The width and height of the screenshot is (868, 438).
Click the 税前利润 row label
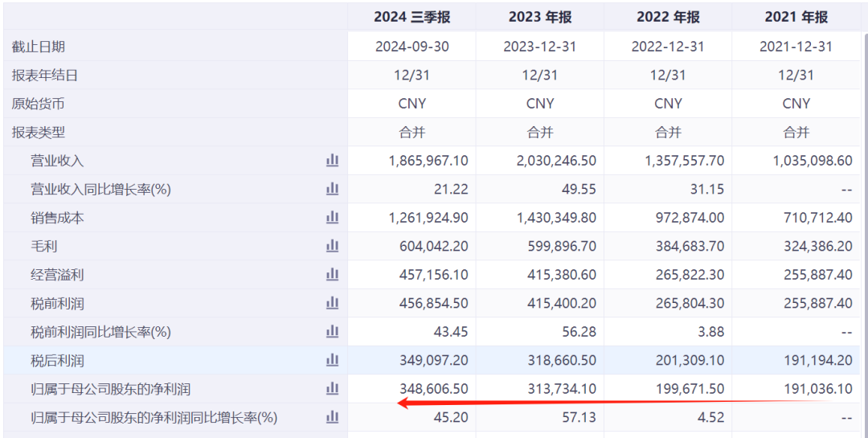pos(57,304)
